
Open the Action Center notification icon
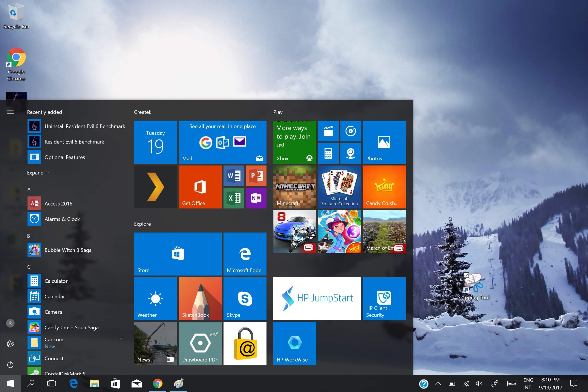(574, 383)
